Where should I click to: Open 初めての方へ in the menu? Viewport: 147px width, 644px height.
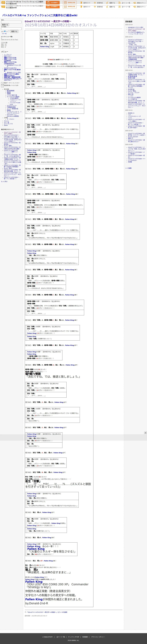[8, 56]
